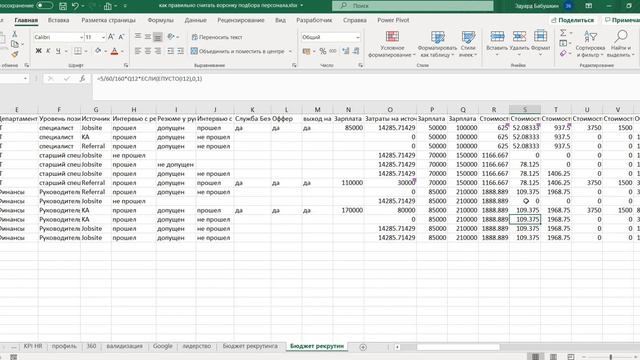Open Форматировать как таблицу
Image resolution: width=640 pixels, height=360 pixels.
point(438,44)
